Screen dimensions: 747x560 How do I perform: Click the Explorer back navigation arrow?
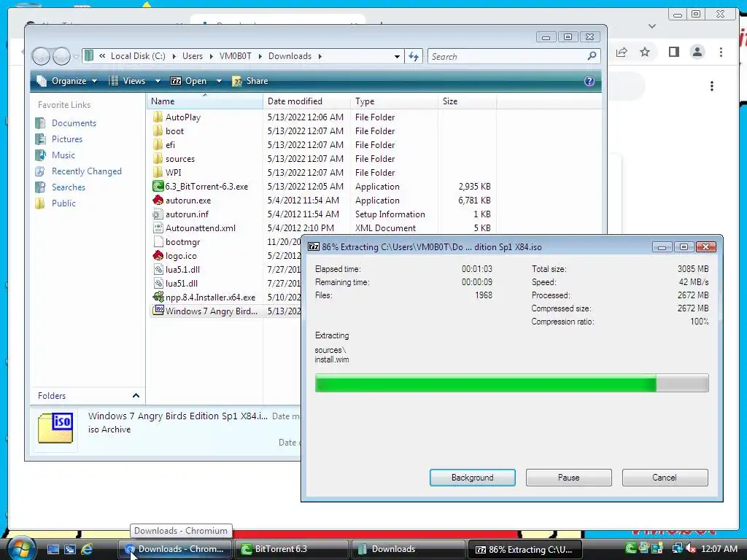pyautogui.click(x=41, y=56)
